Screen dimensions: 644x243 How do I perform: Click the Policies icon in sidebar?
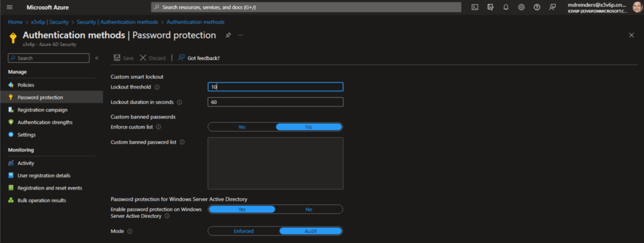[11, 85]
